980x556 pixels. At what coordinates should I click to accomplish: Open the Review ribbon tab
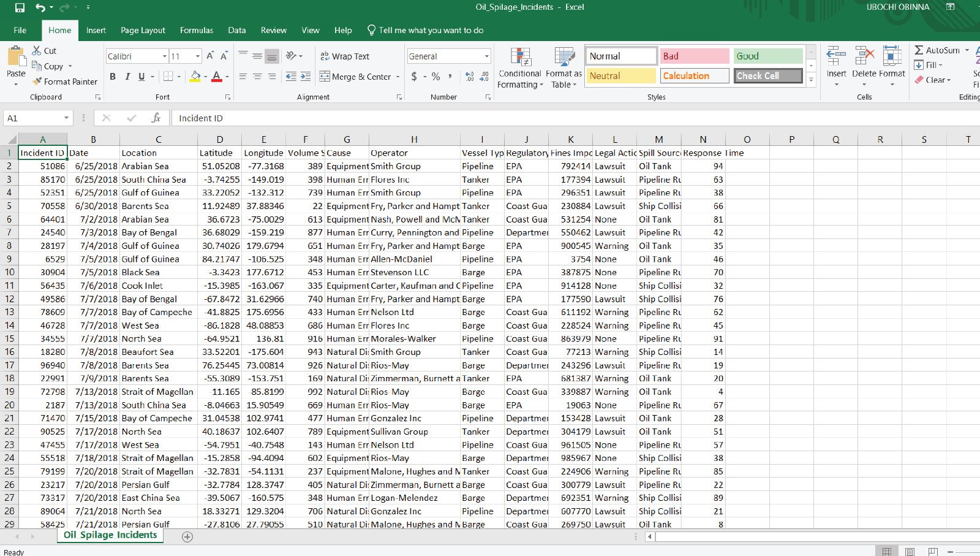coord(274,30)
